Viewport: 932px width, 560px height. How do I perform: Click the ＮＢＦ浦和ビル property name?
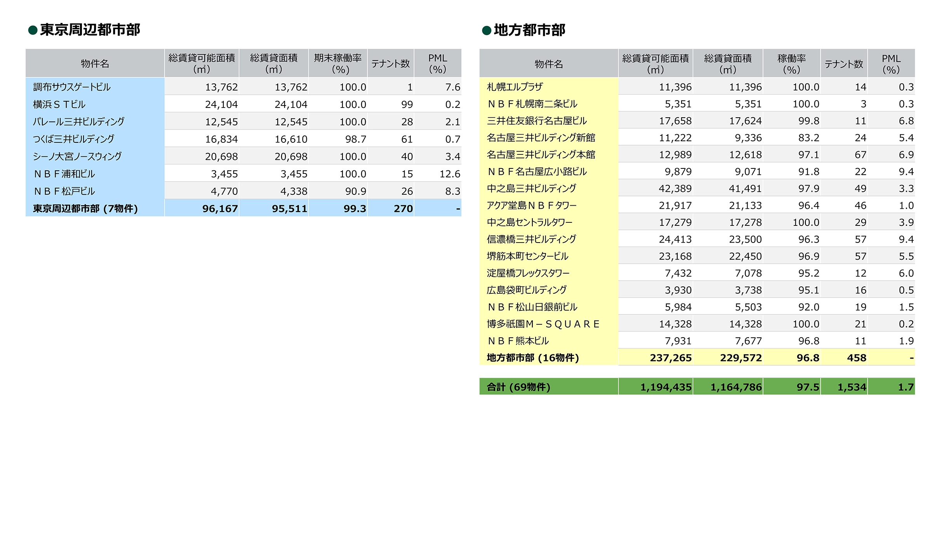coord(64,174)
